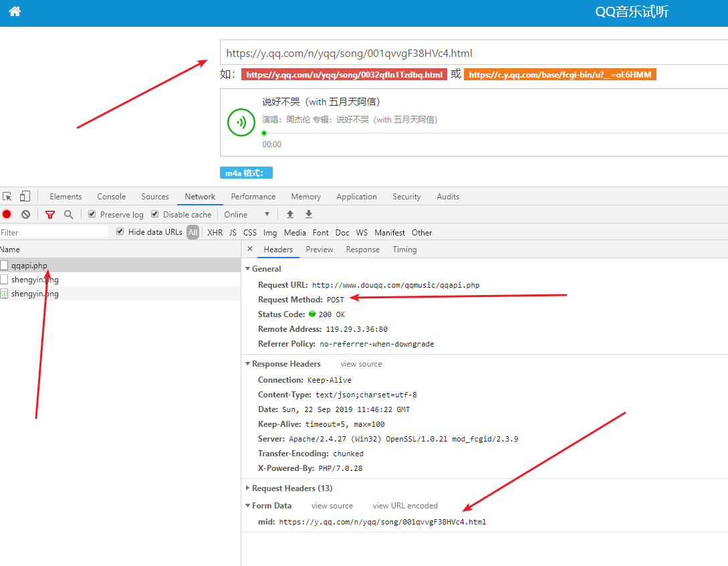Switch to the Sources tab
The image size is (728, 566).
click(155, 197)
